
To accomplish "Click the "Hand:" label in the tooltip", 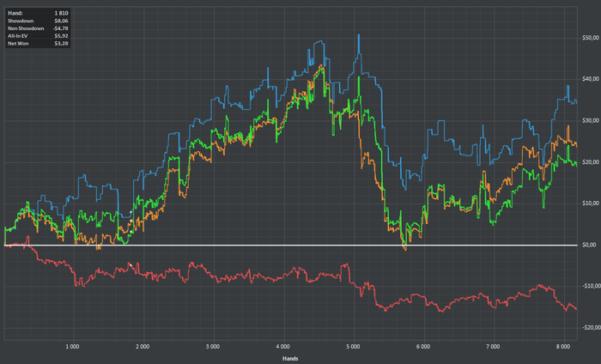I will 15,13.
